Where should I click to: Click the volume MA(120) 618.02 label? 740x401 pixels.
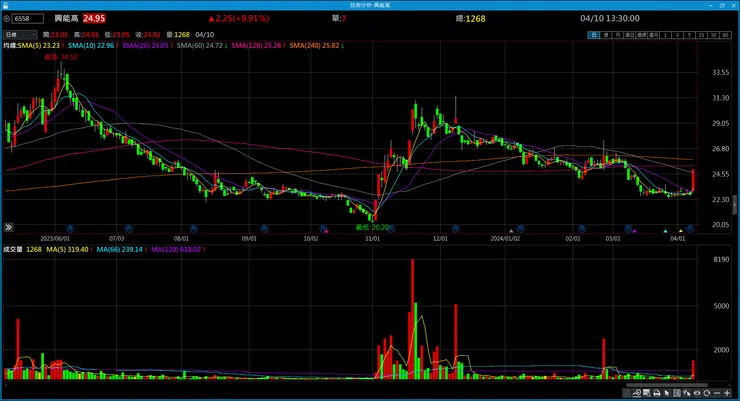point(176,249)
